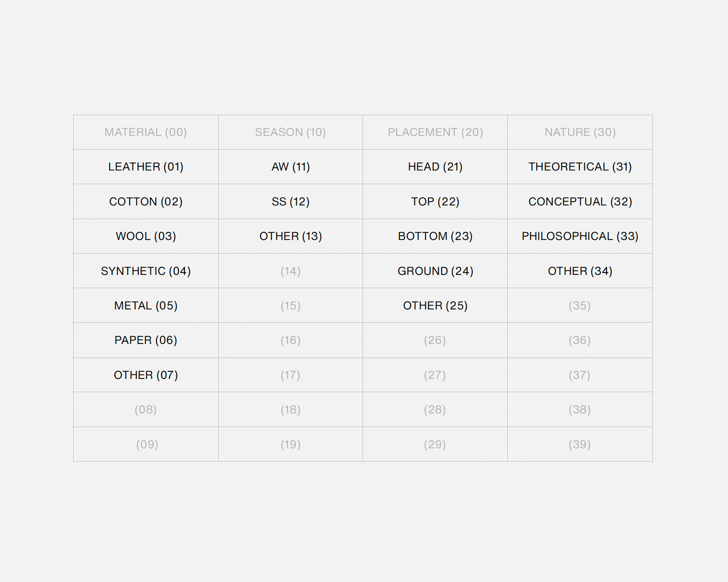Click OTHER (25) under Placement

[x=435, y=306]
